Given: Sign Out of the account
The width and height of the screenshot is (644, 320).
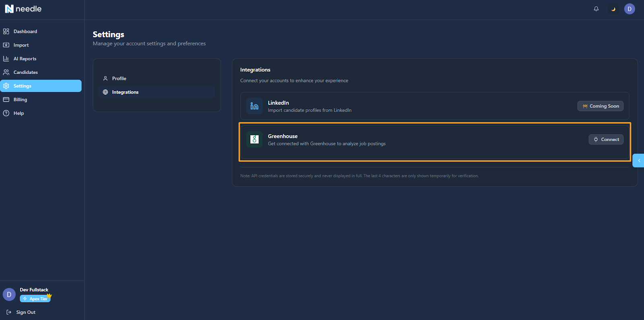Looking at the screenshot, I should click(x=25, y=312).
